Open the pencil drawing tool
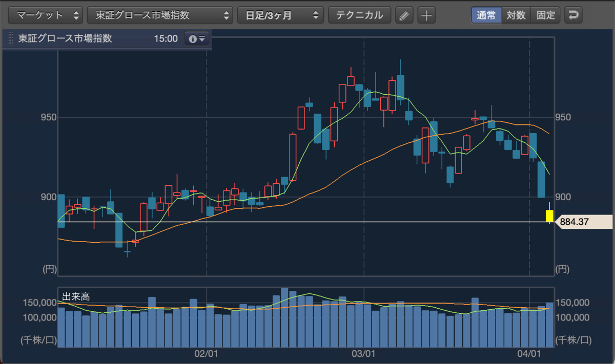The image size is (615, 364). (404, 15)
